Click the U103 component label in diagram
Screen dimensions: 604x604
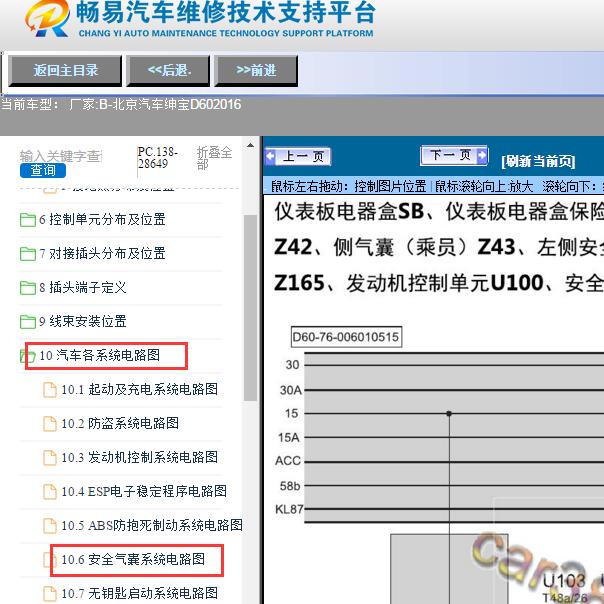(564, 581)
